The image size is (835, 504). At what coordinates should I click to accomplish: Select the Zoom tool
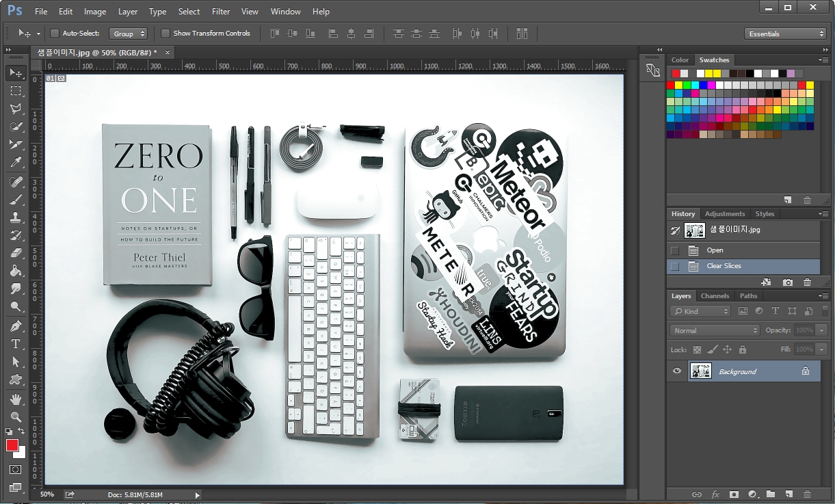click(16, 416)
